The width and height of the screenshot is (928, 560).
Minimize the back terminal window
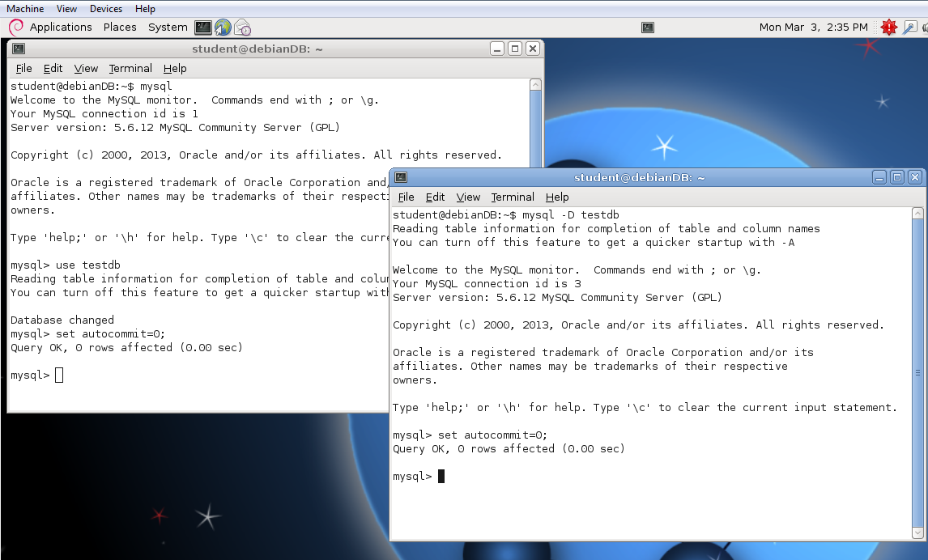pyautogui.click(x=497, y=49)
